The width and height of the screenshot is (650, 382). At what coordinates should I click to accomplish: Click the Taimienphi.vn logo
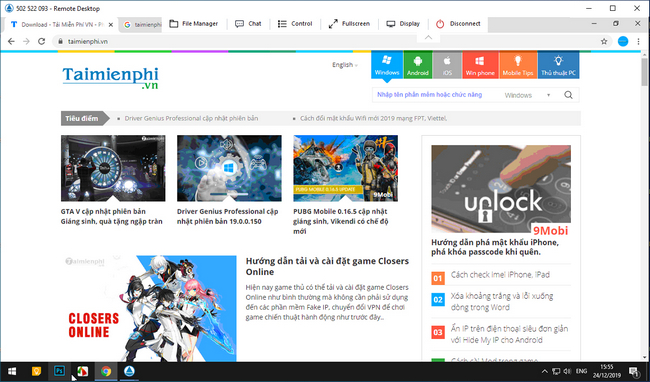(110, 78)
